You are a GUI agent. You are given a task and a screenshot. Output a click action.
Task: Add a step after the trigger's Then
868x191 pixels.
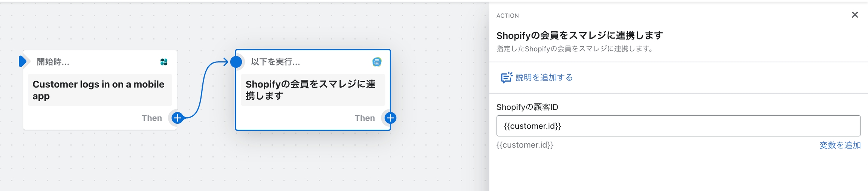177,118
